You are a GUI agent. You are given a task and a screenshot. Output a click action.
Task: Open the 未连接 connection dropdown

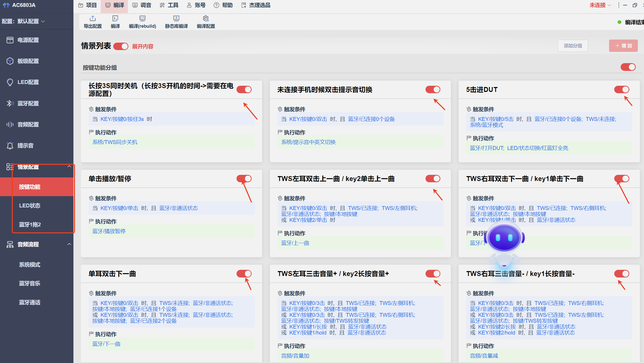click(600, 5)
